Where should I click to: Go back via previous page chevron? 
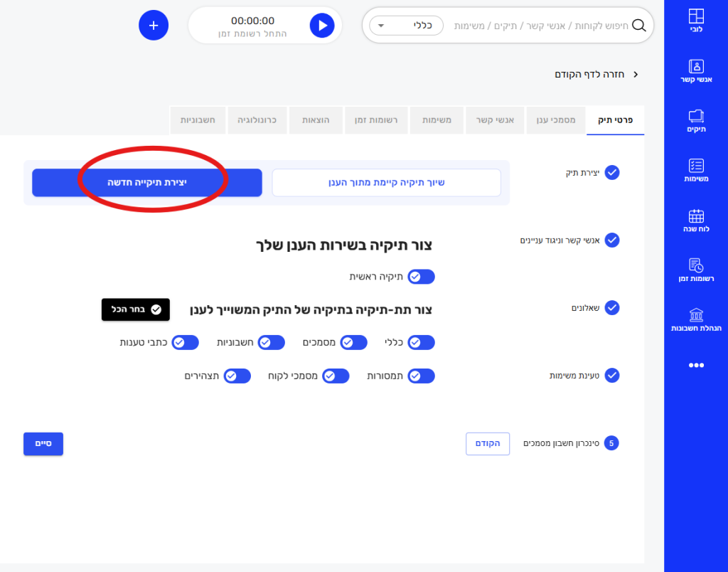coord(635,75)
